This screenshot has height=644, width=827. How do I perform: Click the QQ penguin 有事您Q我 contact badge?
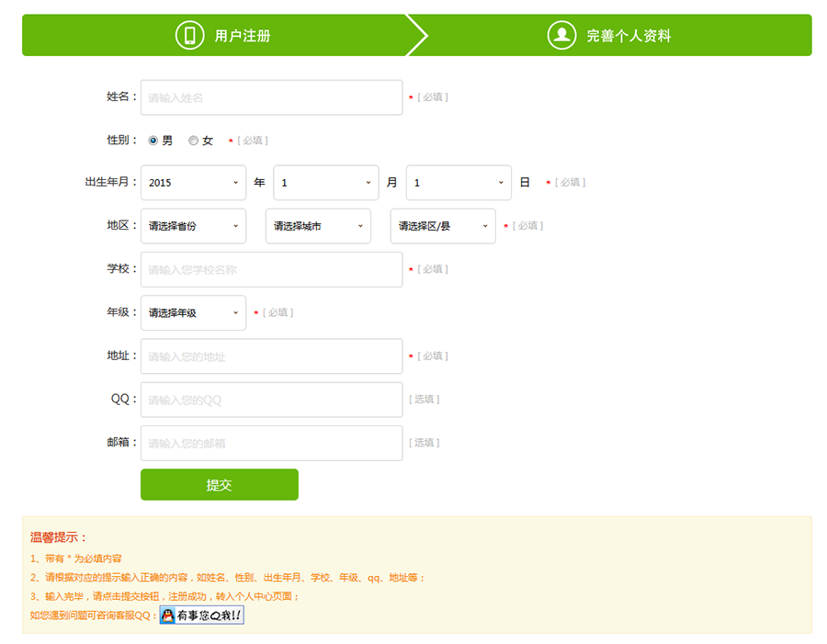point(202,615)
